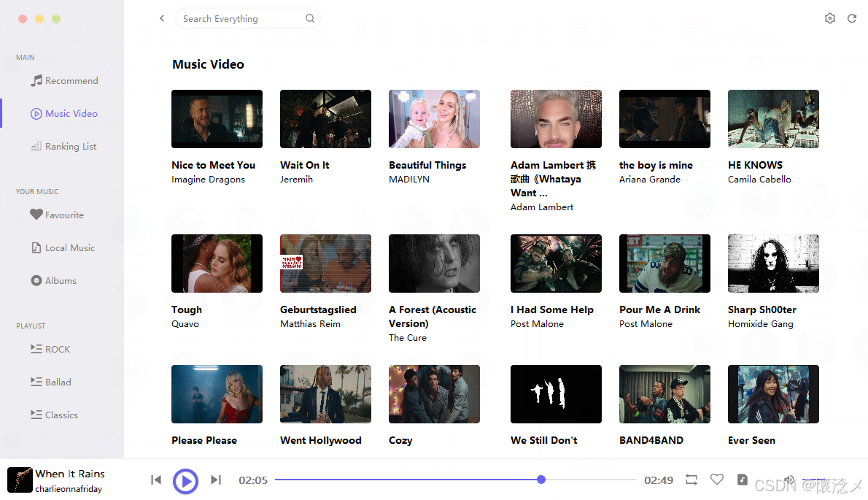Open Tough by Quavo thumbnail

pos(217,264)
